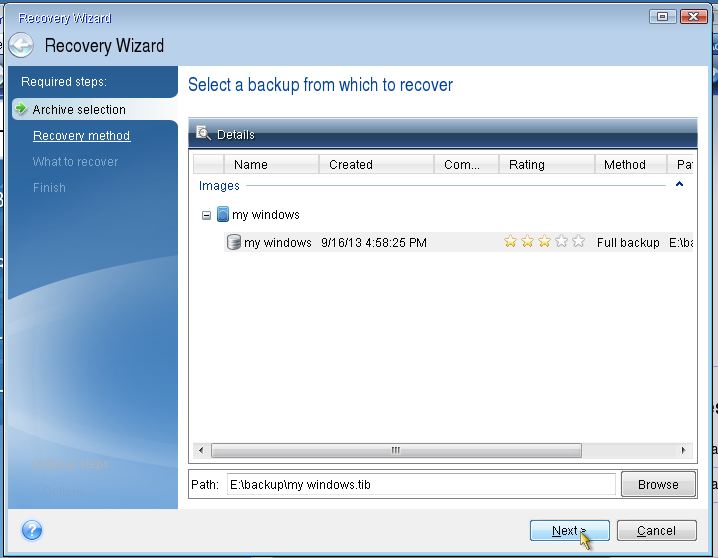Maximize the Recovery Wizard window
Screen dimensions: 718x558
point(662,17)
